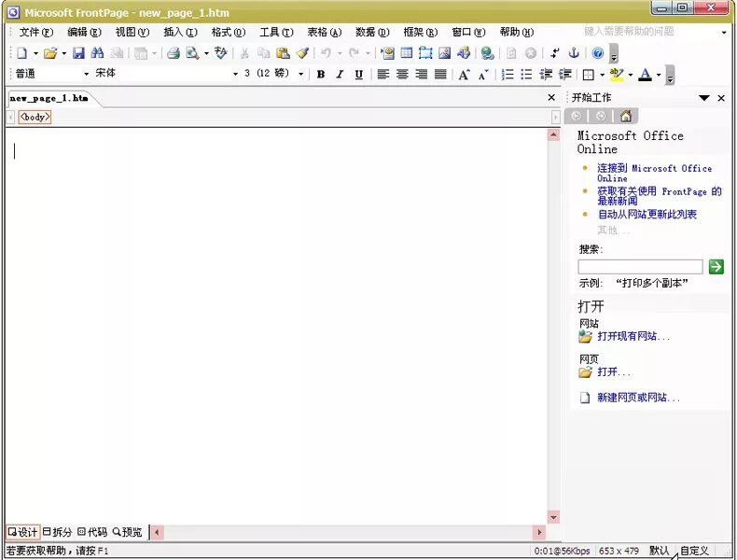
Task: Apply bulleted list formatting
Action: (x=526, y=75)
